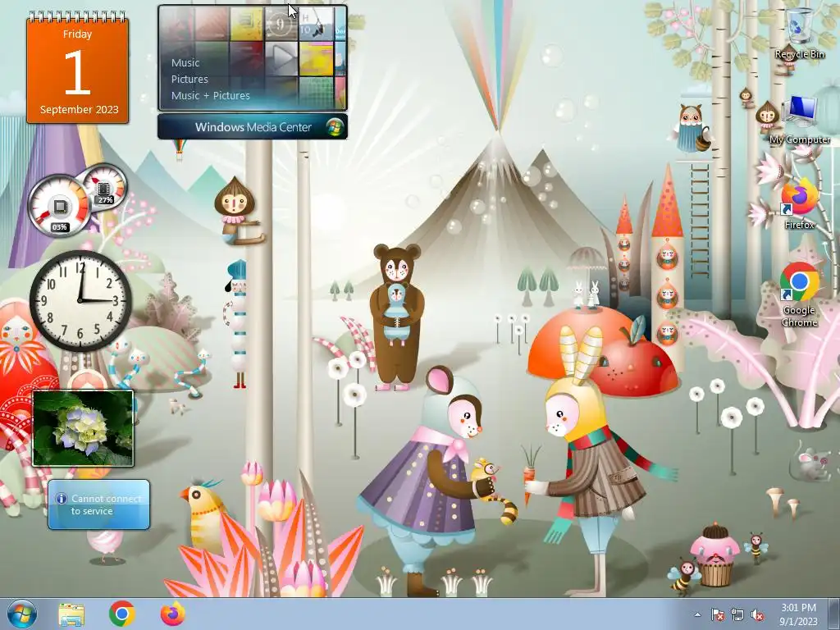
Task: Click the info icon on the weather gadget
Action: 62,499
